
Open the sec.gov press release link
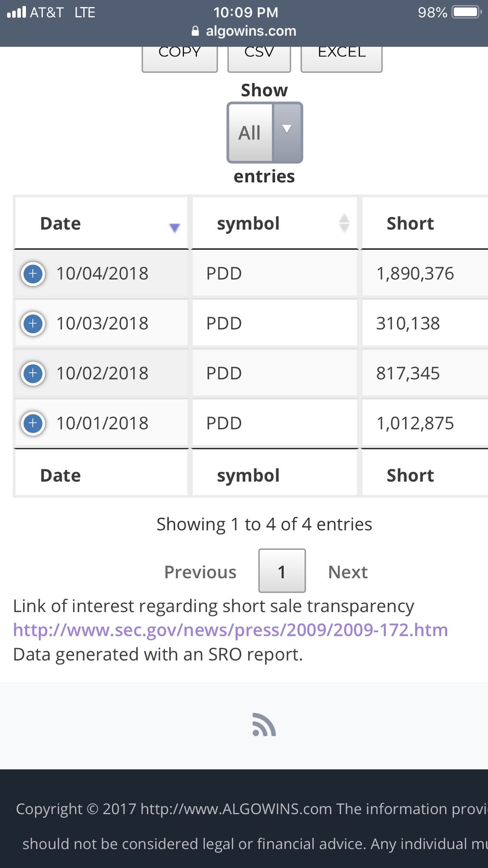[230, 630]
